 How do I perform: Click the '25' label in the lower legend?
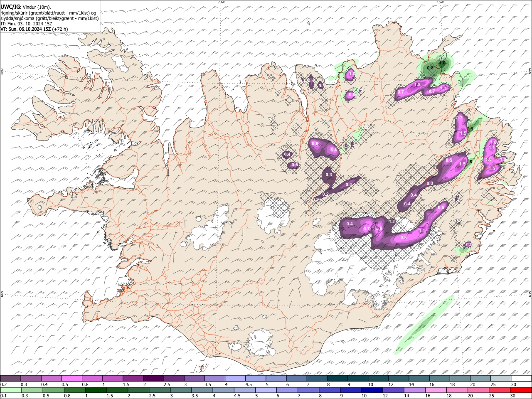click(492, 396)
